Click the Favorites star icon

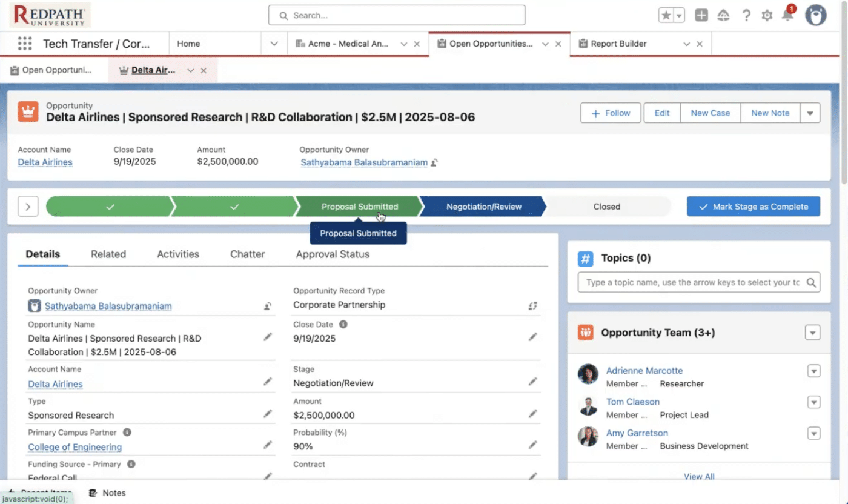coord(666,16)
